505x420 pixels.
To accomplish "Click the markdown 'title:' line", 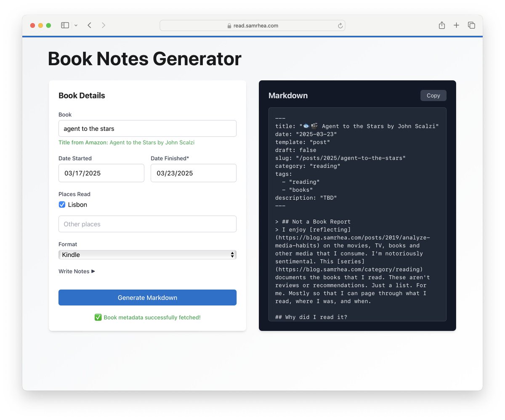I will pos(357,126).
